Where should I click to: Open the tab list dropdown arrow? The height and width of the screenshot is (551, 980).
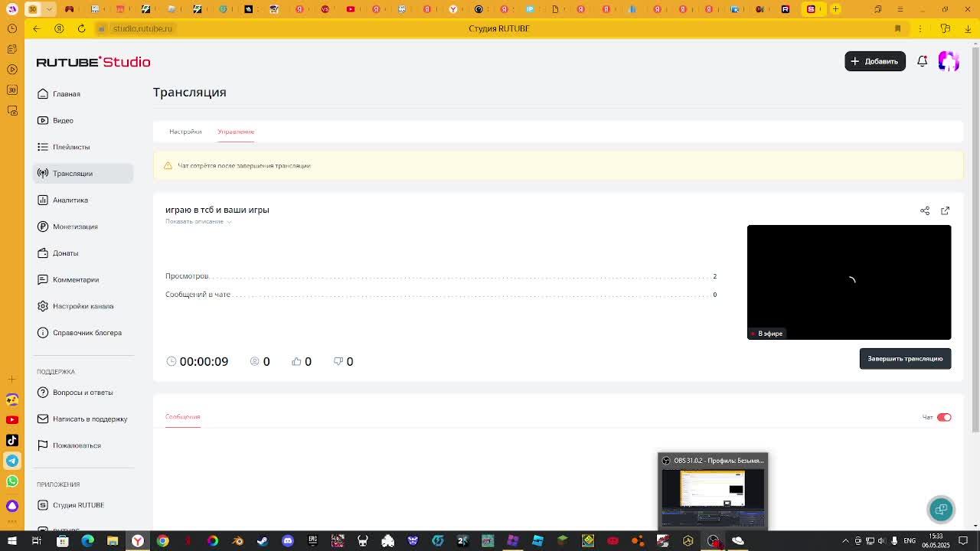tap(50, 9)
